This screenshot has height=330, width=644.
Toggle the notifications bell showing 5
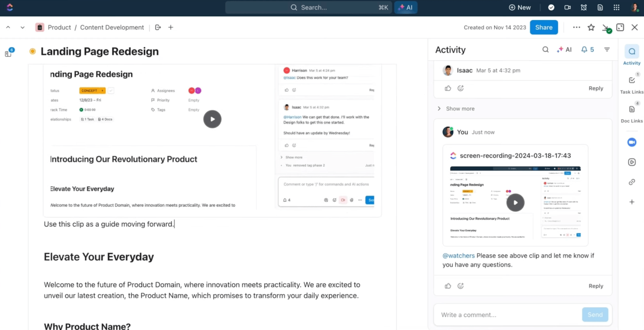click(x=587, y=49)
